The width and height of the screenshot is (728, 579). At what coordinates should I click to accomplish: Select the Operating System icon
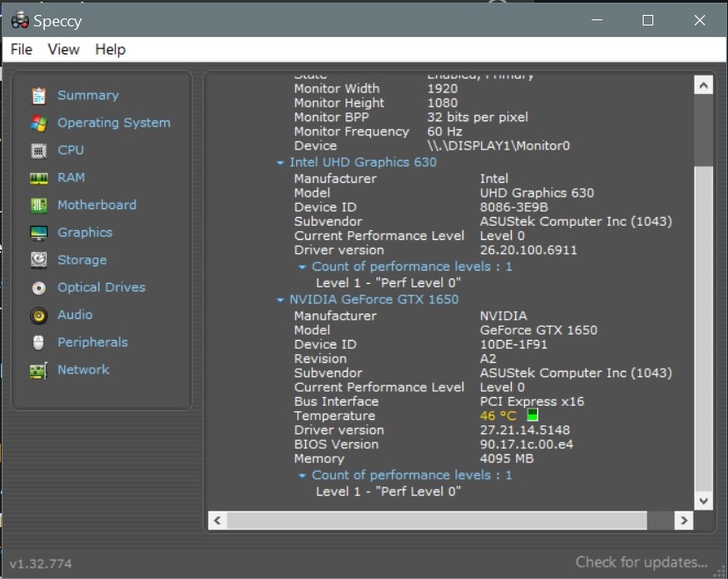pos(39,123)
